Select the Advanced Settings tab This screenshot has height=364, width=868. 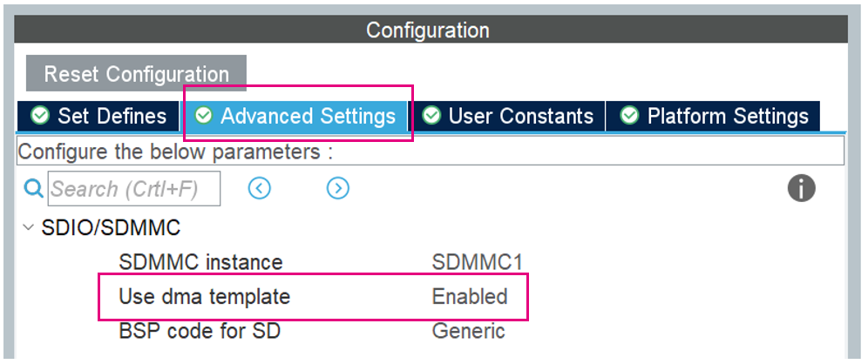[295, 116]
